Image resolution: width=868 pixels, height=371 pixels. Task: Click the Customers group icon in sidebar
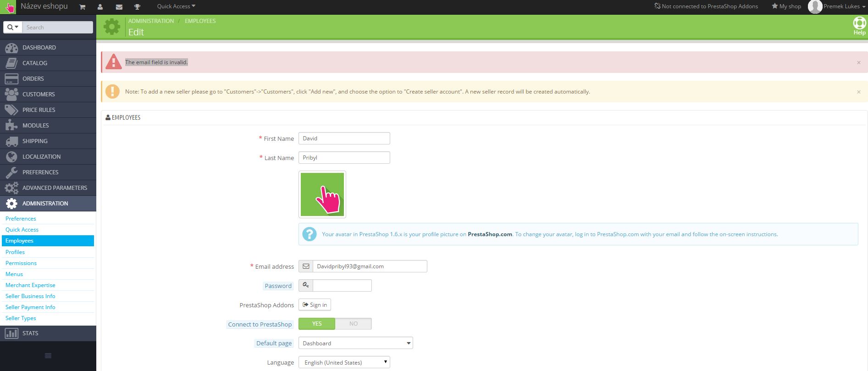coord(11,94)
